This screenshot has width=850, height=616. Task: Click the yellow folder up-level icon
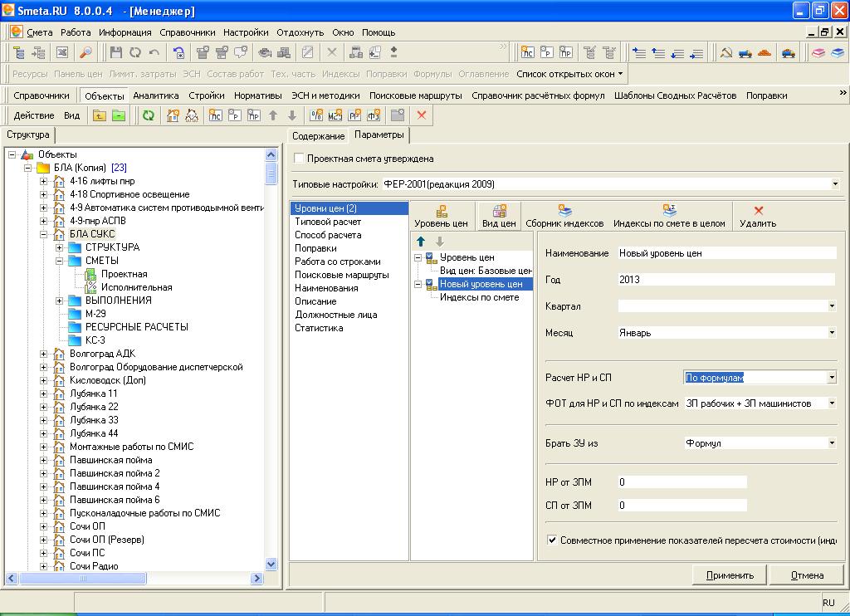click(x=100, y=115)
